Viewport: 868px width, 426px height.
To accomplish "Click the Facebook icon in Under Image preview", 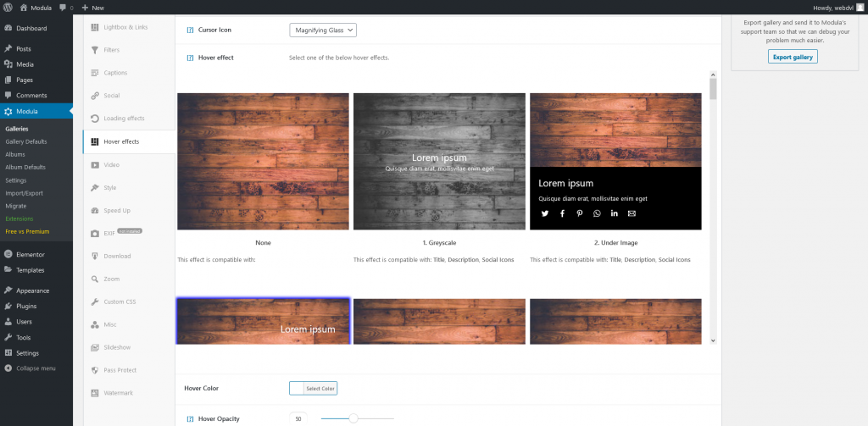I will [x=562, y=213].
